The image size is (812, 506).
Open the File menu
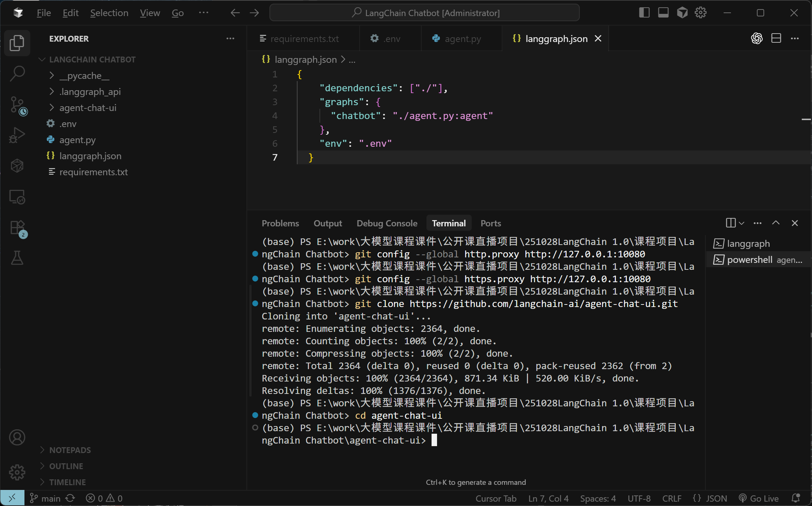click(x=44, y=13)
